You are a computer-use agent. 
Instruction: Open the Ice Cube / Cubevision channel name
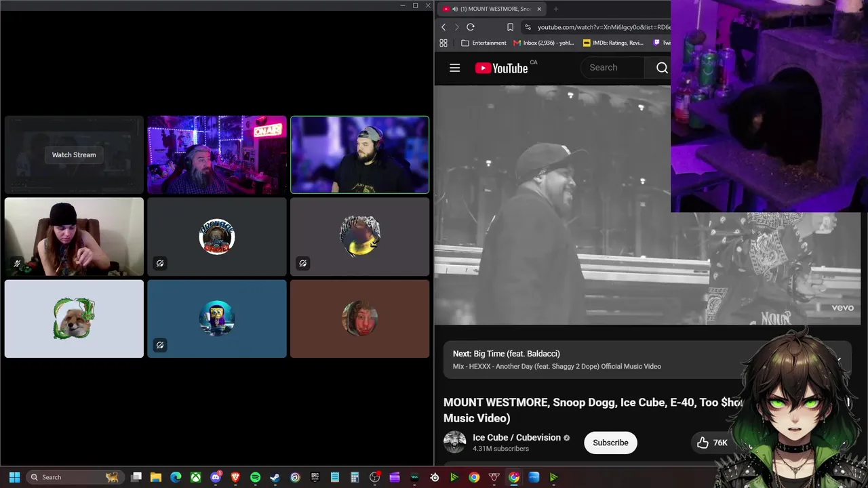pyautogui.click(x=517, y=438)
